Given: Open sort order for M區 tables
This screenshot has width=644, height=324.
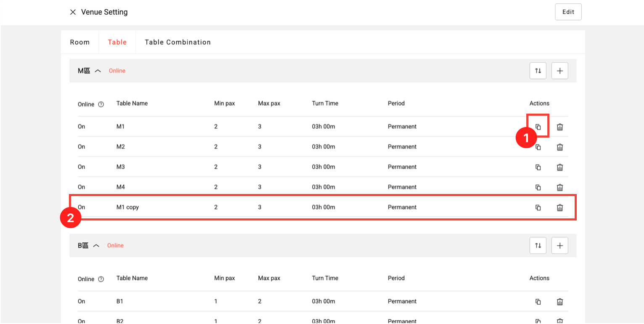Looking at the screenshot, I should (538, 71).
